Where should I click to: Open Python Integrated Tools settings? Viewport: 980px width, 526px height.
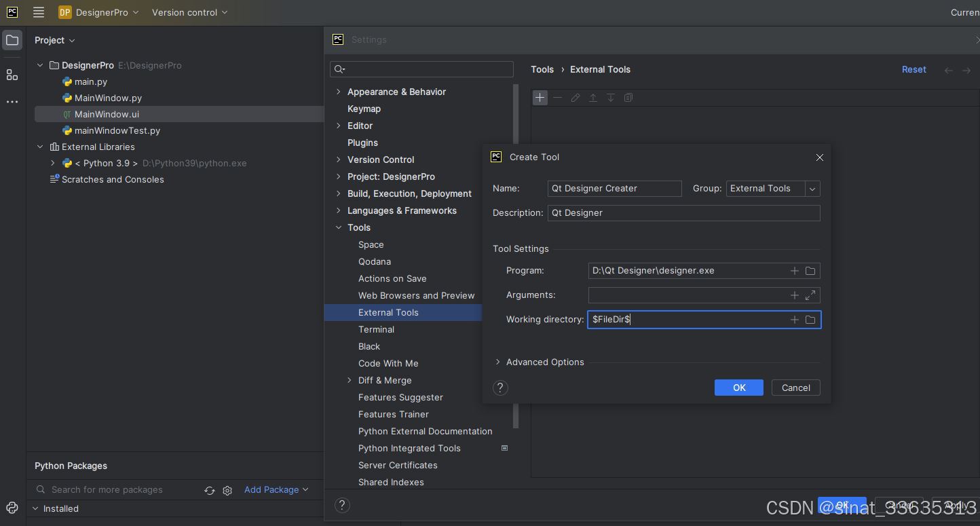point(409,448)
